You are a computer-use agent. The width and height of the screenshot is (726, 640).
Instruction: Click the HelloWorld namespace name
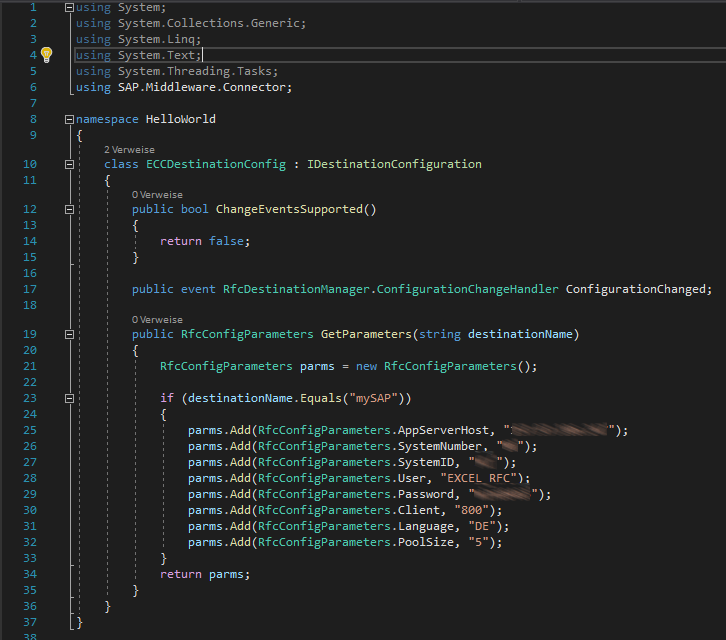[x=181, y=119]
